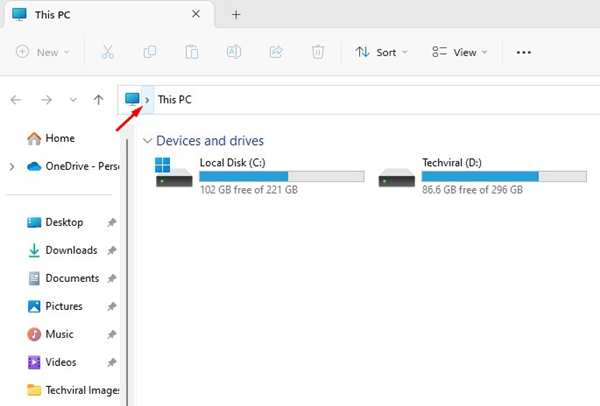Expand the OneDrive tree node

(12, 166)
